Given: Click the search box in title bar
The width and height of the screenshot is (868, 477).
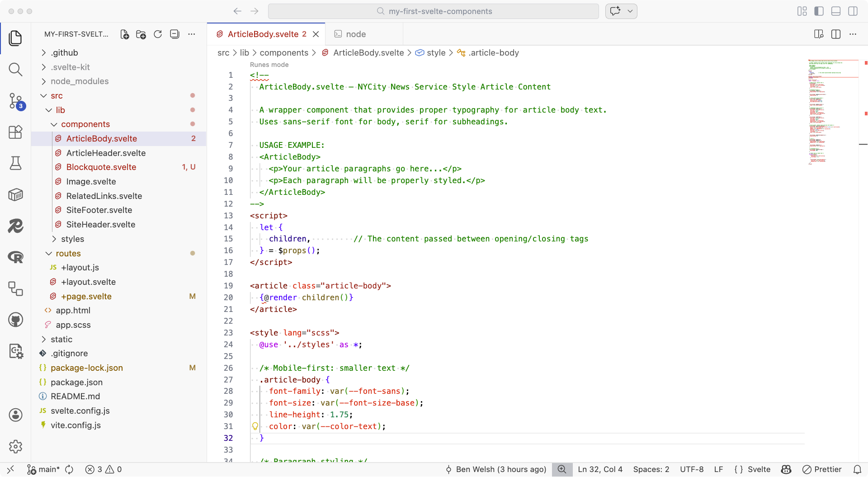Looking at the screenshot, I should pos(434,11).
